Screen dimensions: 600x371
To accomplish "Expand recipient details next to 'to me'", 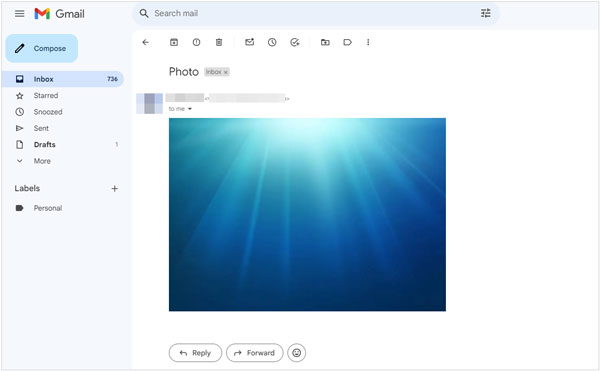I will coord(190,109).
